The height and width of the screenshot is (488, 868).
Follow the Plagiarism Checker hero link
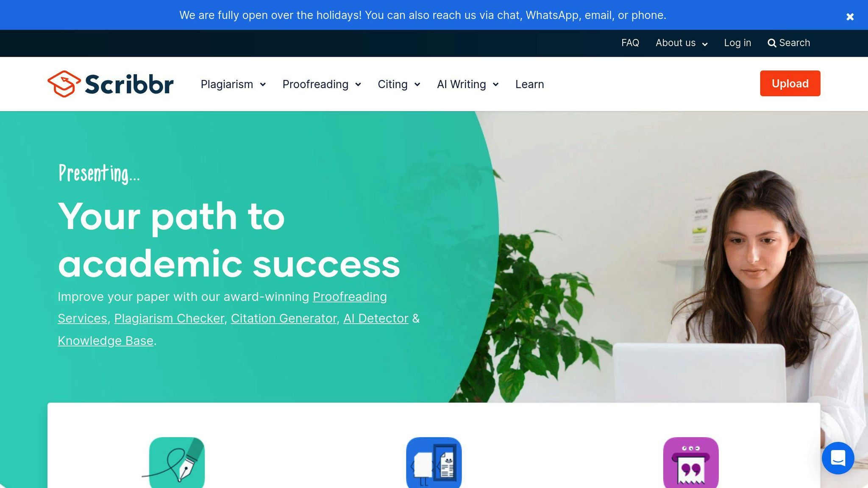point(169,319)
